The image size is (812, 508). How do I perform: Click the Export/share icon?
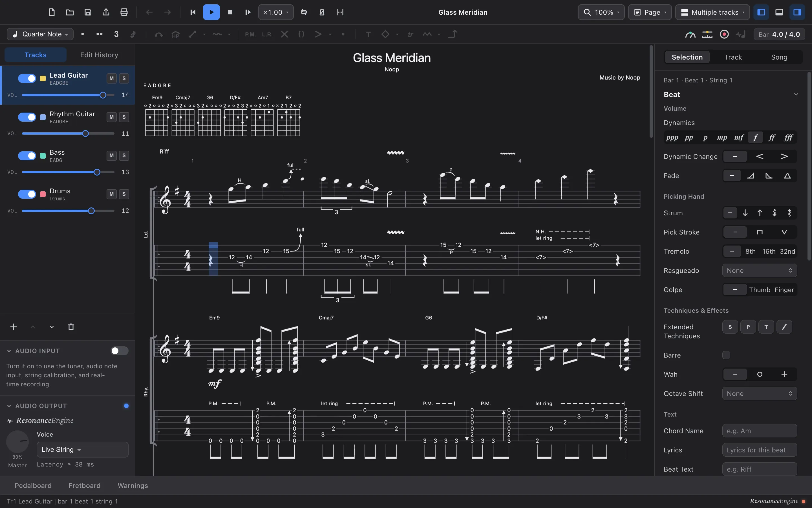click(x=106, y=12)
